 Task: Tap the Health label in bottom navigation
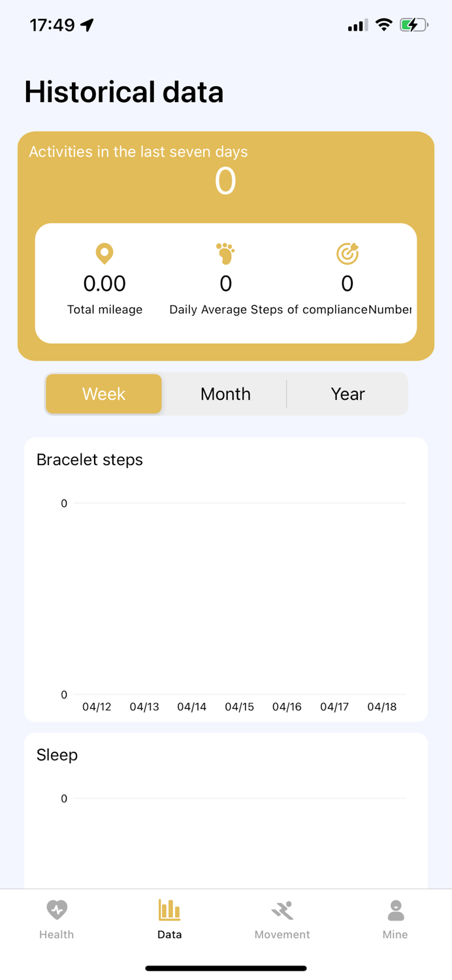click(56, 934)
